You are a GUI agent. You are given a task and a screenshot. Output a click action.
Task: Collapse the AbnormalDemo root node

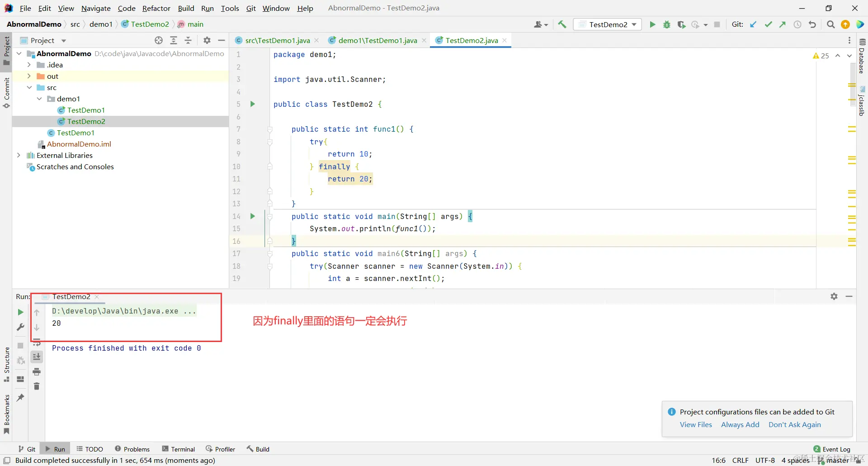pyautogui.click(x=19, y=53)
